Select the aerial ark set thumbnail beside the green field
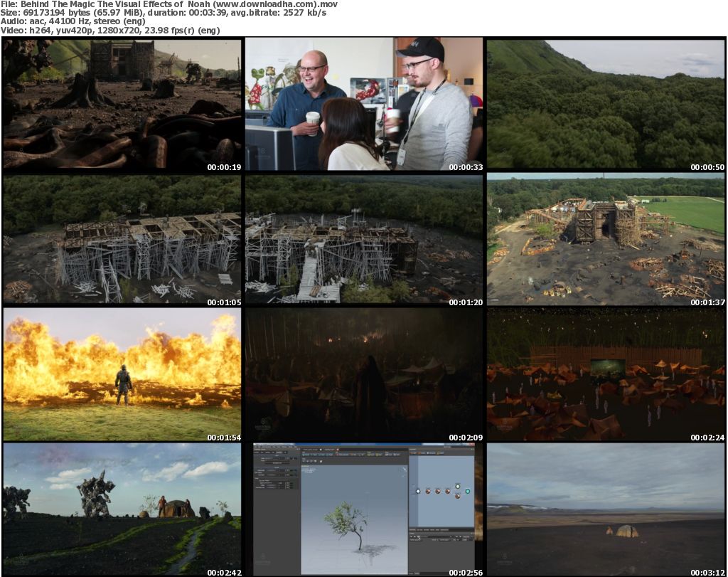The height and width of the screenshot is (577, 728). coord(606,240)
